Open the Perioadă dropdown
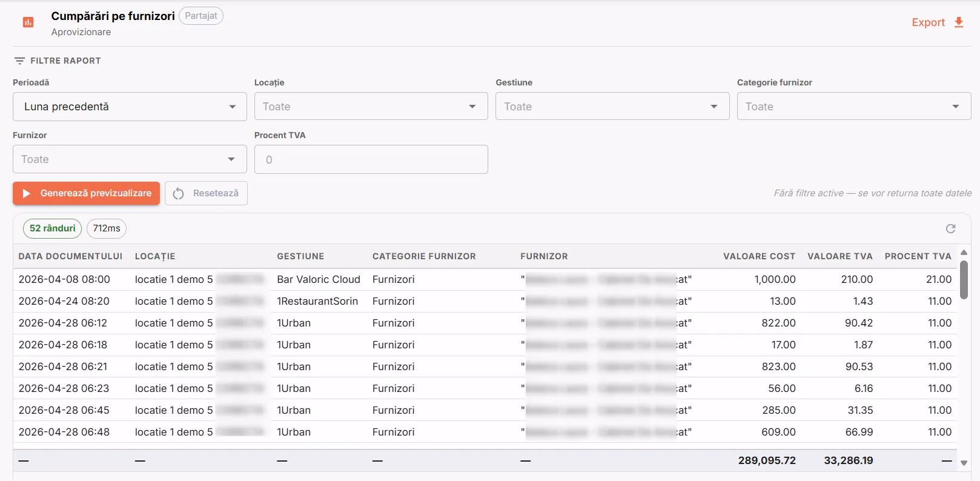The width and height of the screenshot is (980, 481). [130, 107]
